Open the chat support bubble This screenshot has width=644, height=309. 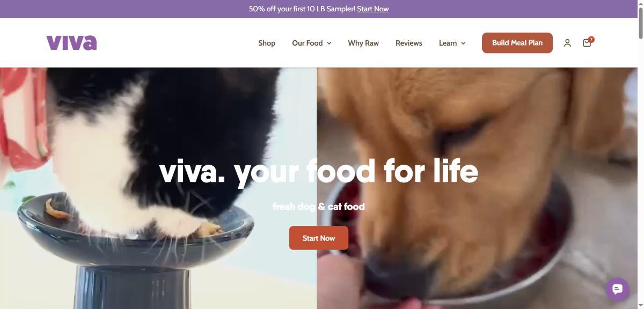point(617,289)
